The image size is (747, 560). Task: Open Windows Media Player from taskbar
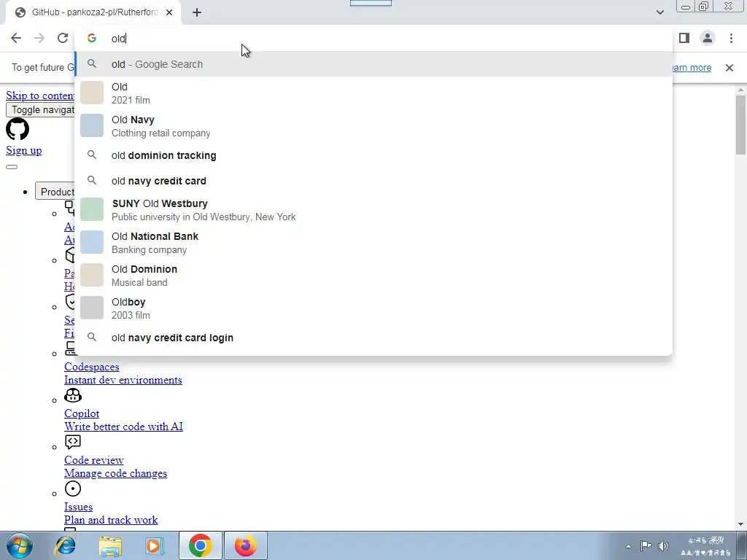[x=155, y=545]
